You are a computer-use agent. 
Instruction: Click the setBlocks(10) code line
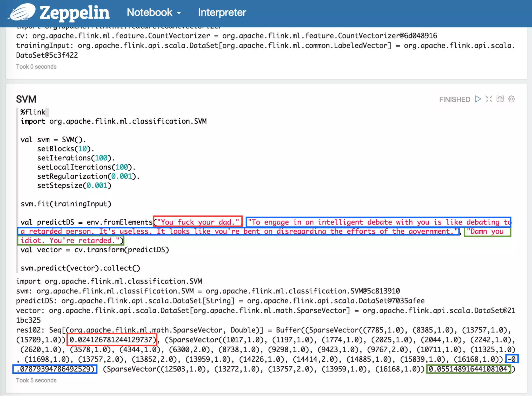click(65, 149)
